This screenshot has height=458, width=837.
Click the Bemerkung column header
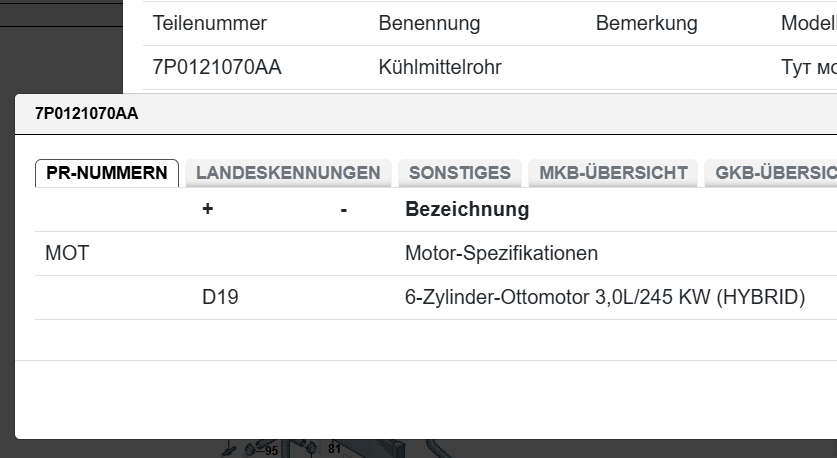(x=646, y=23)
